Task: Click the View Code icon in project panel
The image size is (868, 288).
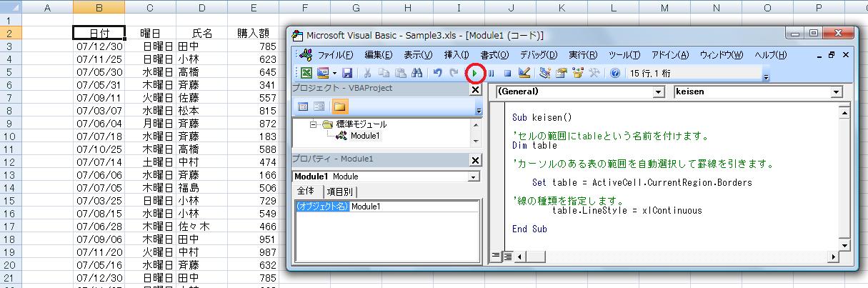Action: coord(303,106)
